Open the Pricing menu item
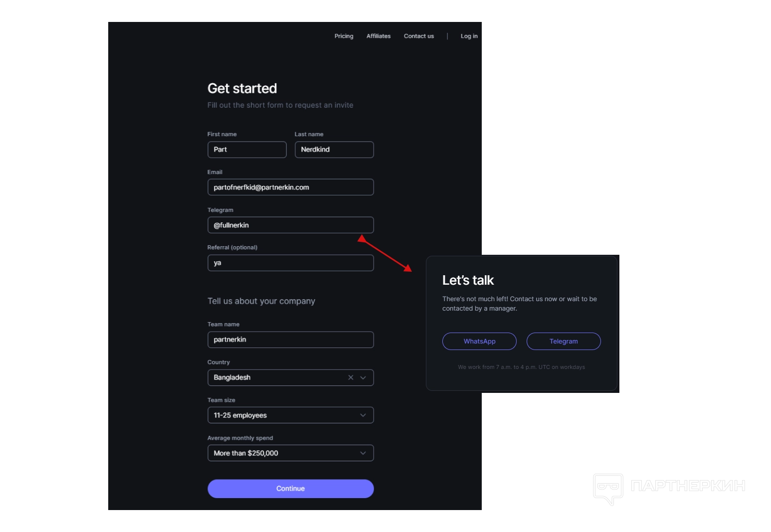Screen dimensions: 771x532 344,36
